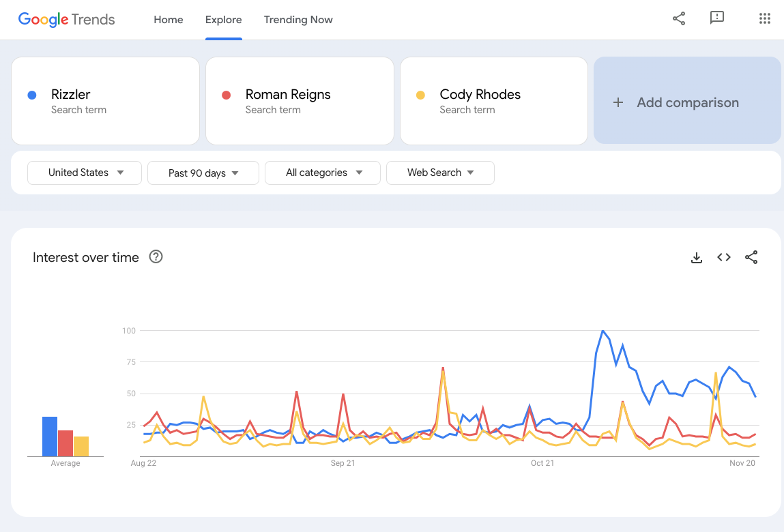
Task: Click the plus icon in Add comparison
Action: tap(618, 102)
